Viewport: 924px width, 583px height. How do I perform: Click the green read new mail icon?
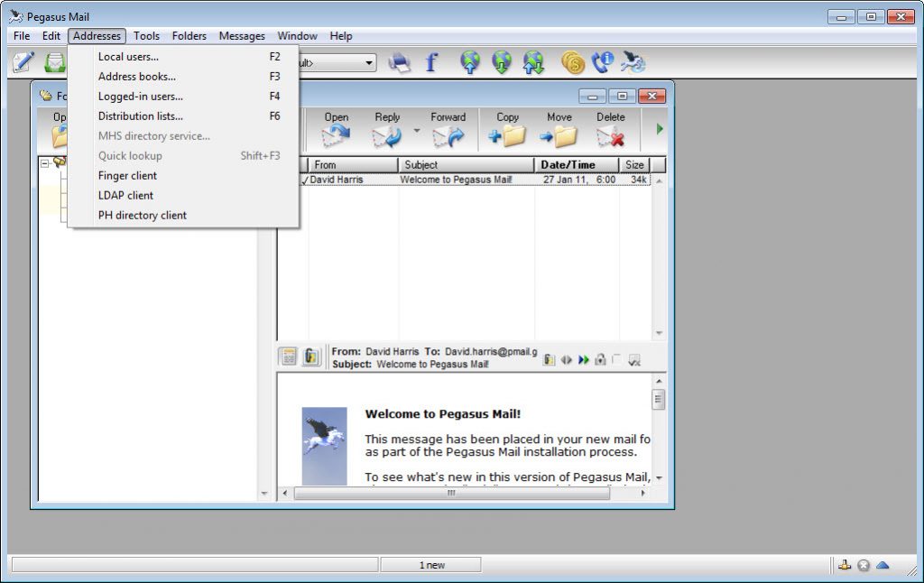tap(55, 62)
